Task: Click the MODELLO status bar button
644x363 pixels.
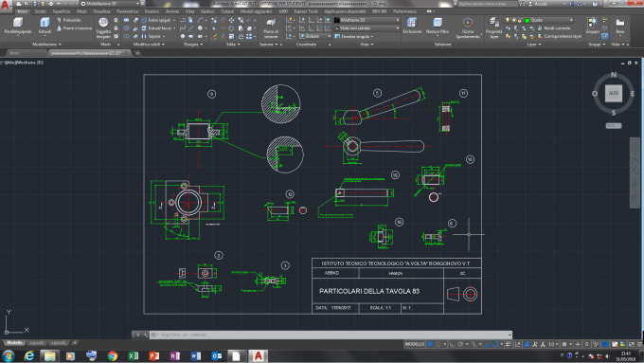Action: click(x=415, y=344)
